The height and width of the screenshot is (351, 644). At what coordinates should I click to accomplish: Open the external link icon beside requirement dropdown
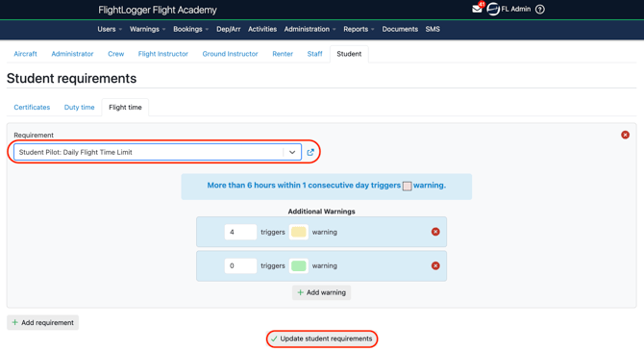(310, 152)
